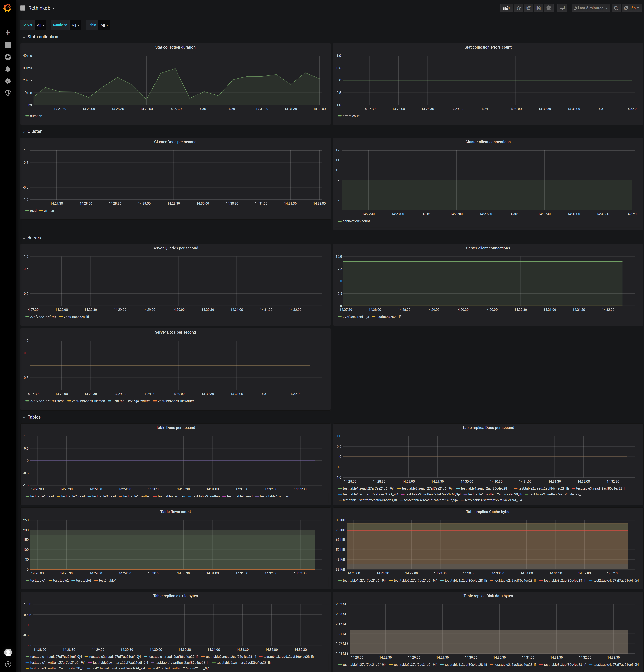The width and height of the screenshot is (644, 672).
Task: Open the Explore compass icon
Action: point(8,57)
